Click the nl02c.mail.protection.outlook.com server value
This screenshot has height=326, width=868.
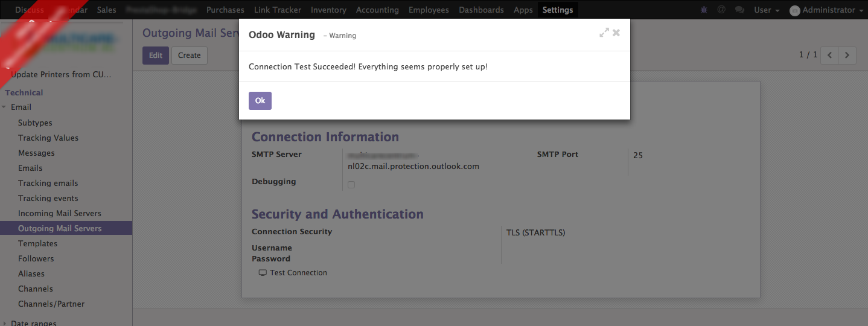pyautogui.click(x=413, y=166)
